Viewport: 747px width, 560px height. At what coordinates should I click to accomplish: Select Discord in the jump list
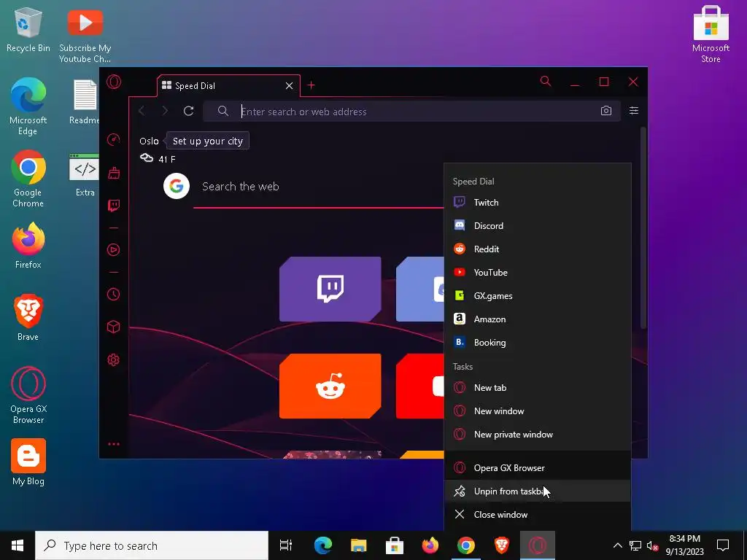pos(538,226)
